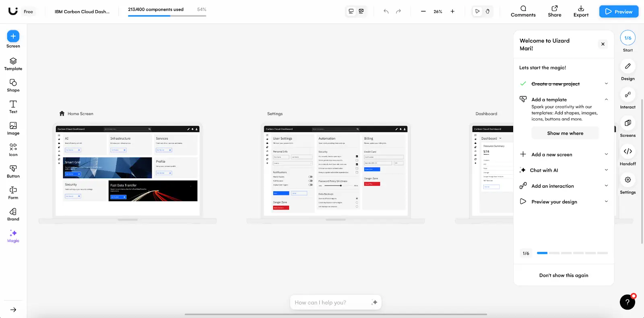Image resolution: width=644 pixels, height=318 pixels.
Task: Click the 1/6 Start progress circle
Action: click(628, 38)
